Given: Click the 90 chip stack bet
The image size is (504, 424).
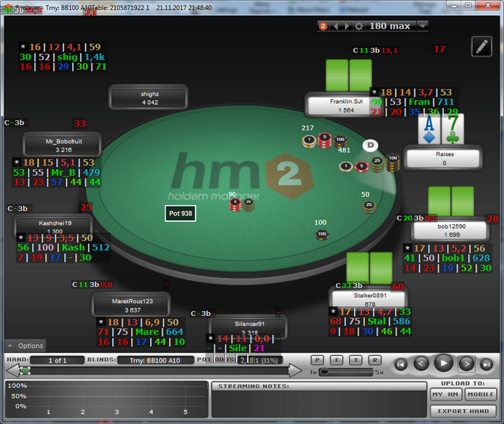Looking at the screenshot, I should point(242,204).
